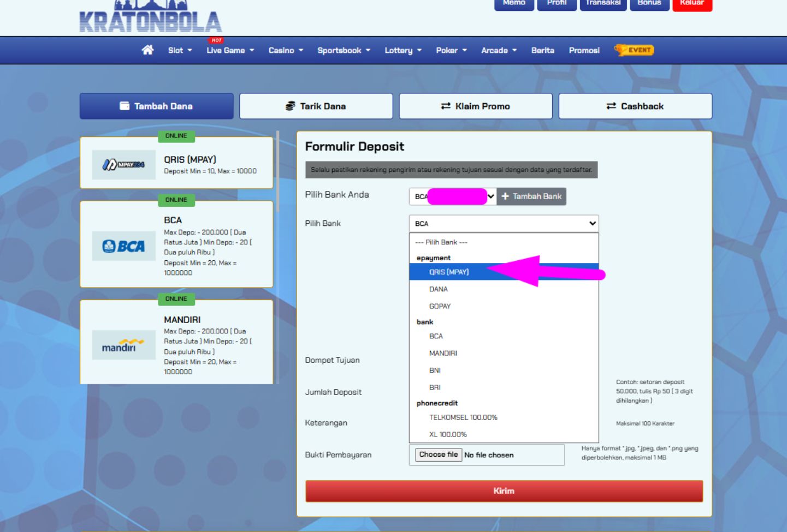Viewport: 787px width, 532px height.
Task: Click the Bukti Pembayaran label
Action: pyautogui.click(x=338, y=455)
